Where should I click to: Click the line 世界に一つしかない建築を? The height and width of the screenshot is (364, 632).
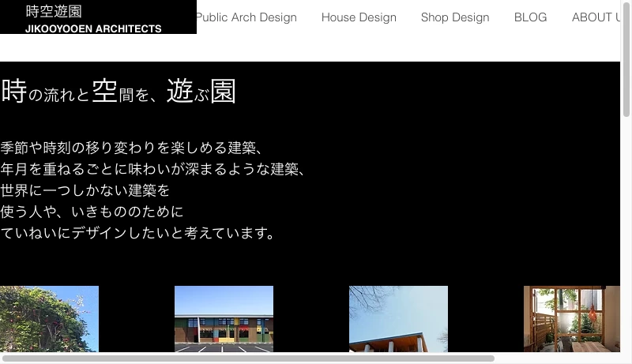[x=85, y=190]
